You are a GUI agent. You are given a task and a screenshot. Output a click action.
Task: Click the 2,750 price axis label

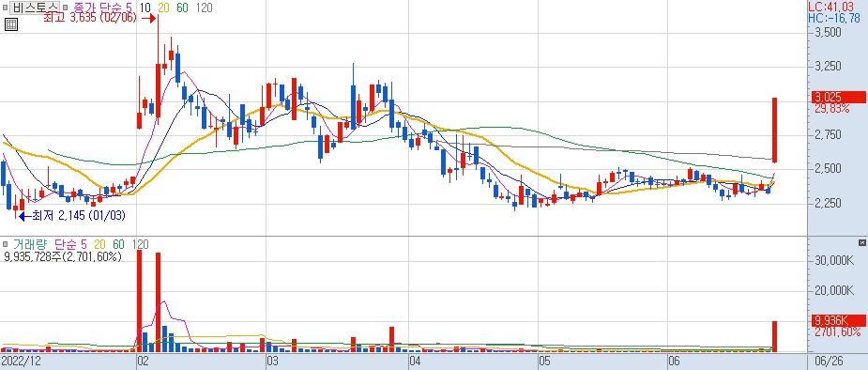coord(829,135)
